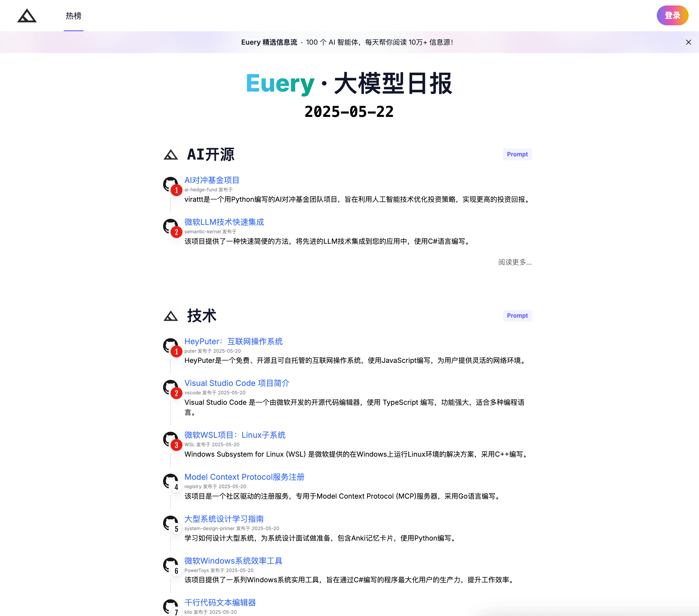Click GitHub icon for AI对冲基金项目
The height and width of the screenshot is (616, 699).
170,184
